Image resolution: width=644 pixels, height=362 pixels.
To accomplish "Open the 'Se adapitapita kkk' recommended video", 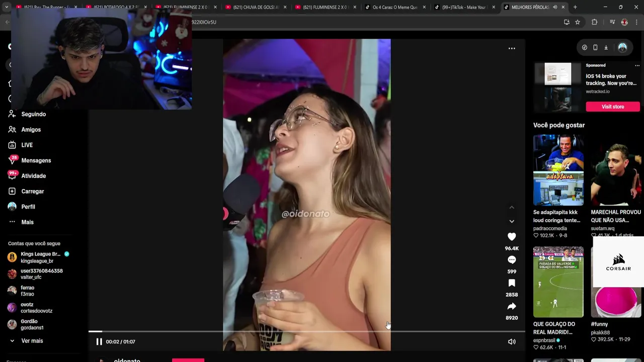I will tap(558, 170).
